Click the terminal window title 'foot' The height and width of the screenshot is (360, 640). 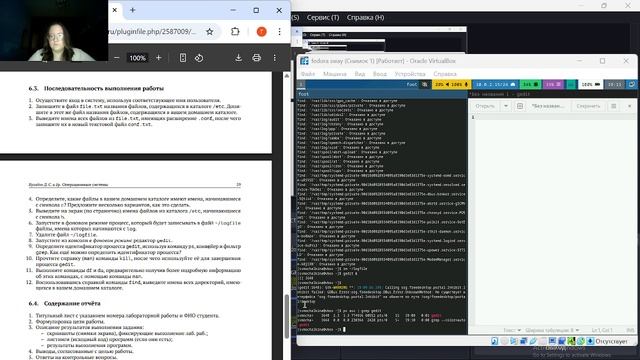pos(303,94)
